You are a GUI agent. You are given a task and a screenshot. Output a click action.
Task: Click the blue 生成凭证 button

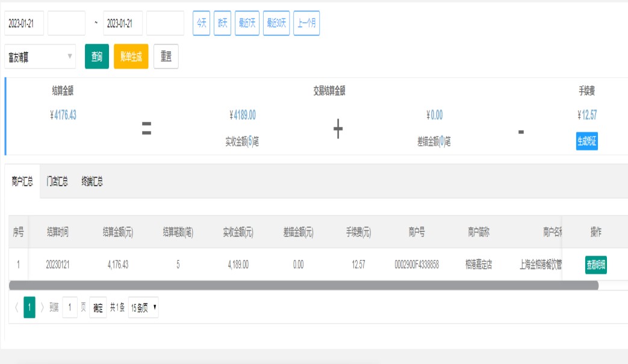click(586, 141)
